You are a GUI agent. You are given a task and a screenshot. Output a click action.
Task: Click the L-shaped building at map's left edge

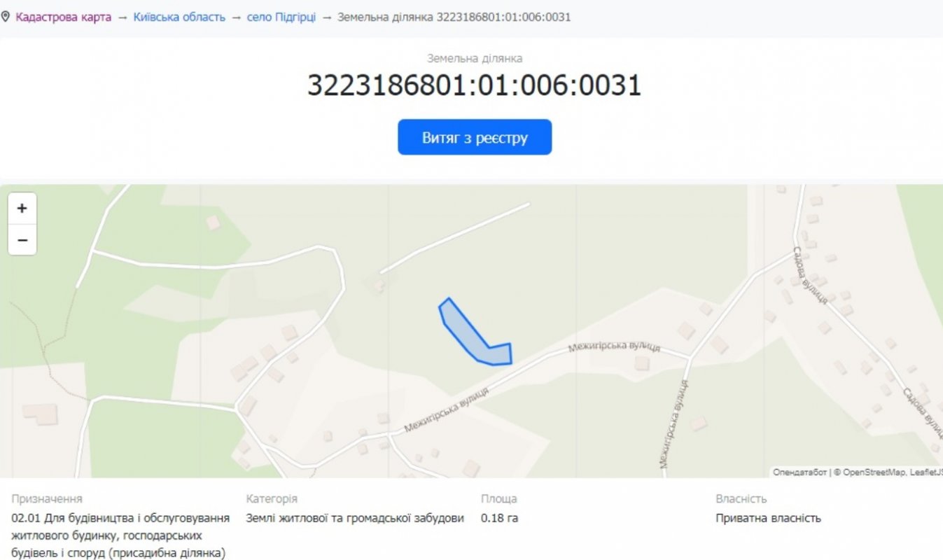click(39, 412)
